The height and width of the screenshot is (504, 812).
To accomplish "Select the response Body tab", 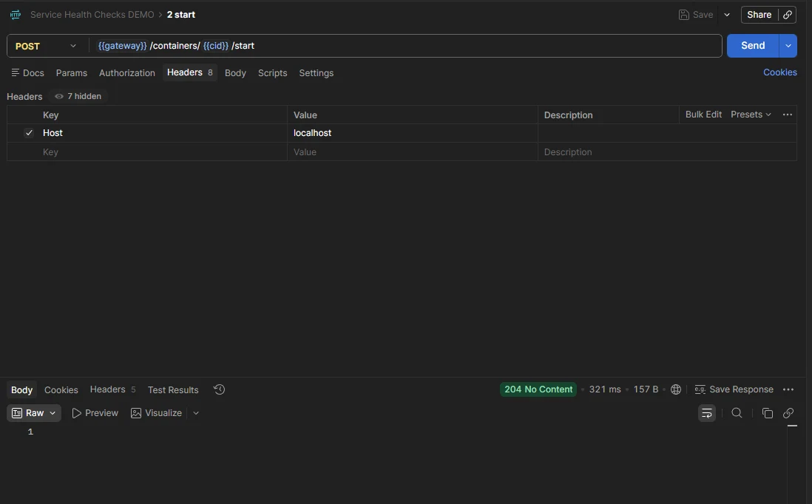I will (21, 389).
